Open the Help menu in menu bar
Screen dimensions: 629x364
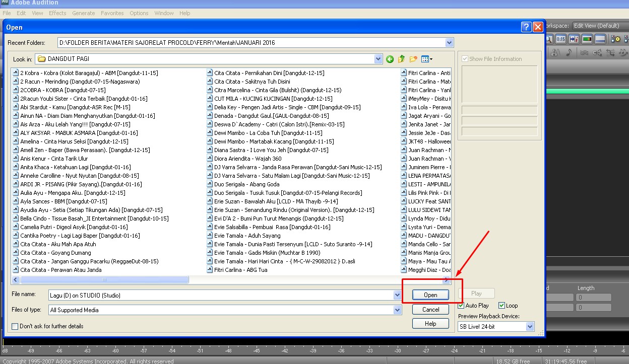185,13
